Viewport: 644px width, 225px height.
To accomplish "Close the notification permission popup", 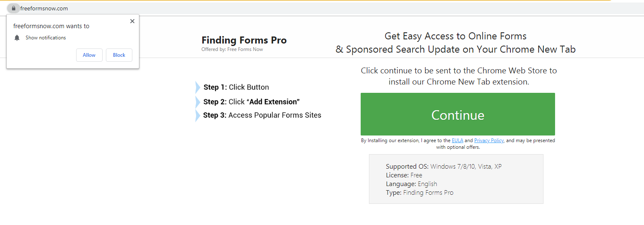I will click(132, 21).
